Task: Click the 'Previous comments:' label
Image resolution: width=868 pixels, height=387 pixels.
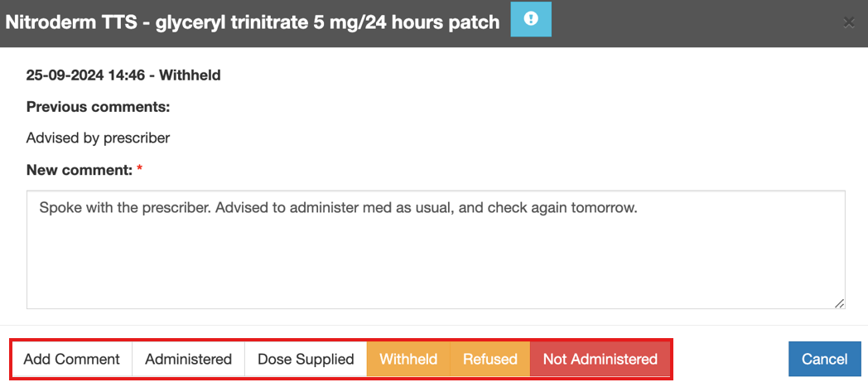Action: tap(98, 107)
